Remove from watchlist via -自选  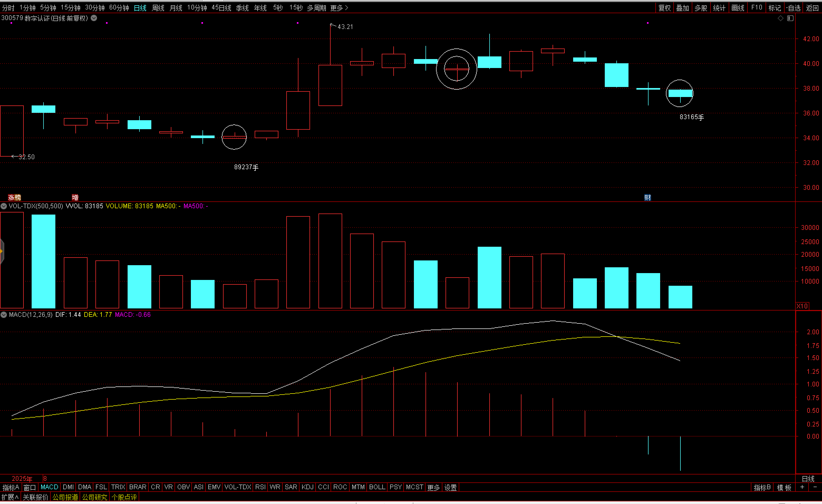click(x=793, y=8)
